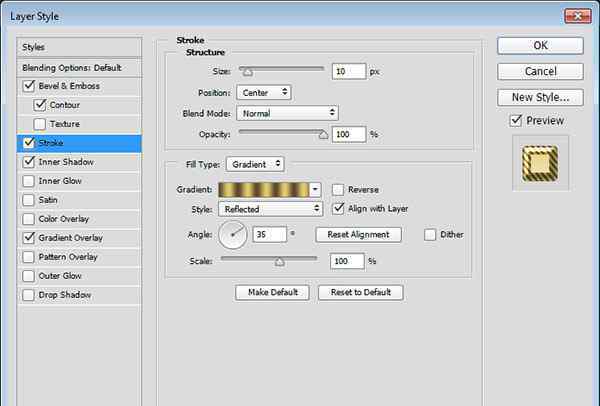
Task: Enable the Inner Glow checkbox
Action: (29, 181)
